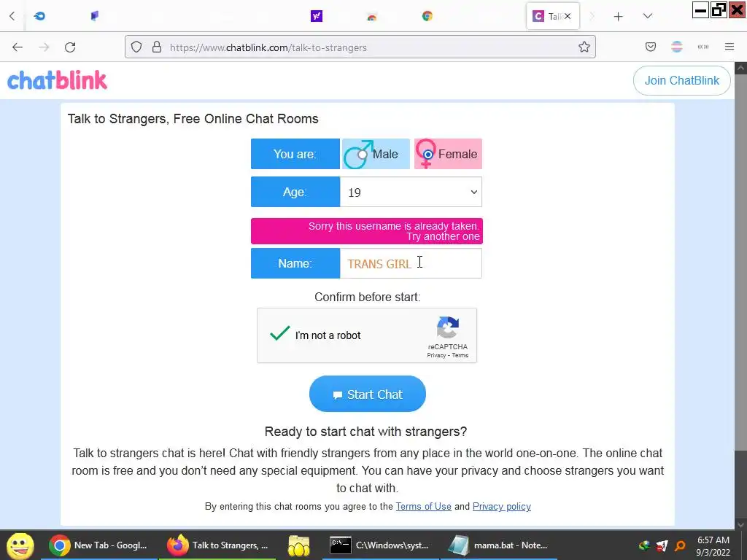Switch to the Chrome icon tab
This screenshot has height=560, width=747.
[x=427, y=16]
